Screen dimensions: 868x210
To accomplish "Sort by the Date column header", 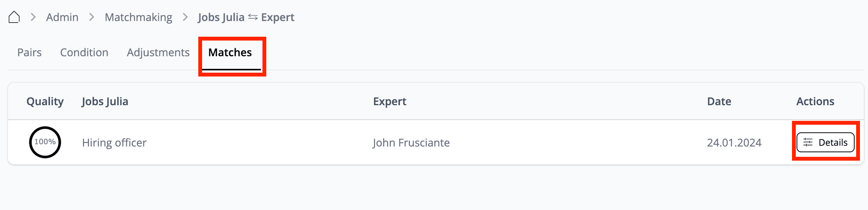I will coord(719,101).
